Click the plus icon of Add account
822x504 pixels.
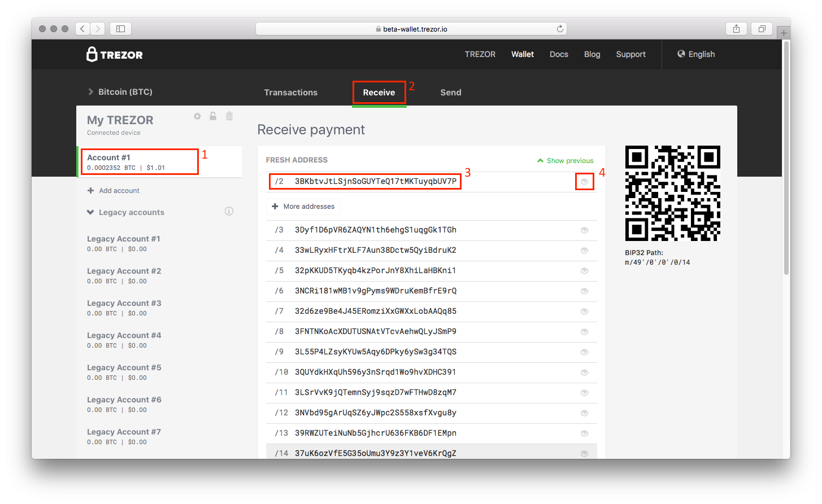(x=90, y=191)
